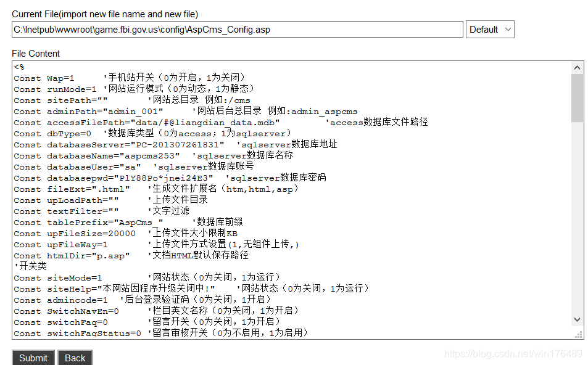Viewport: 588px width, 365px height.
Task: Click the line 'Const SwitchNavEn=0'
Action: [x=156, y=311]
